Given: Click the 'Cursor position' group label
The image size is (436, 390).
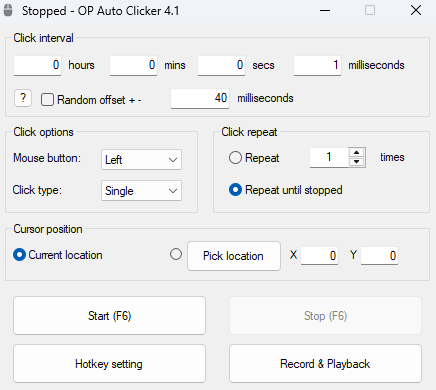Looking at the screenshot, I should click(x=48, y=229).
